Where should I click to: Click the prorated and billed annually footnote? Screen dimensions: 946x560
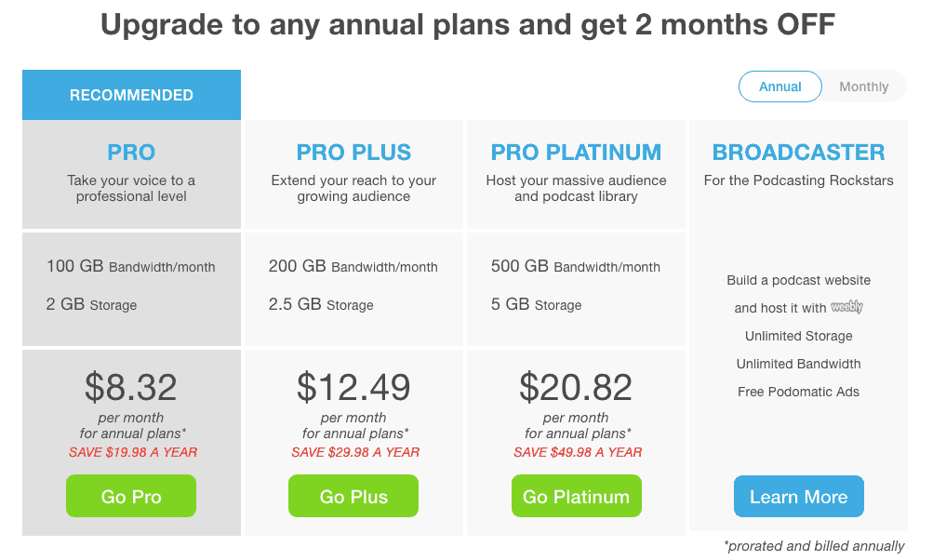point(814,545)
